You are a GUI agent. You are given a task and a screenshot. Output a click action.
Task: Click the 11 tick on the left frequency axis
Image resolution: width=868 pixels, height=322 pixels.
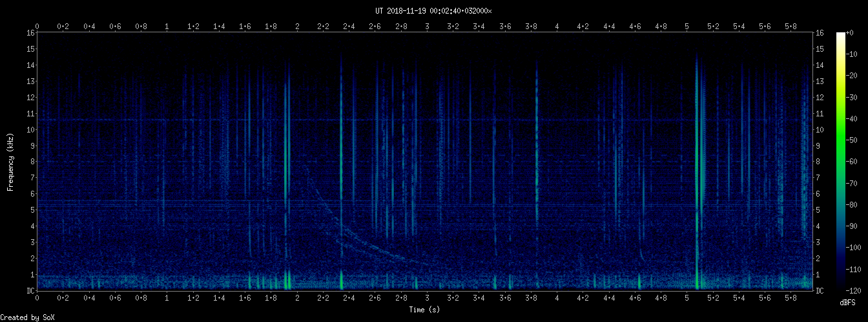point(30,113)
